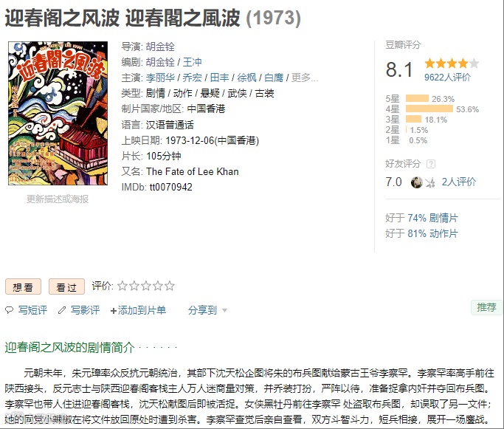504x429 pixels.
Task: Click the 推荐 button
Action: coord(486,307)
